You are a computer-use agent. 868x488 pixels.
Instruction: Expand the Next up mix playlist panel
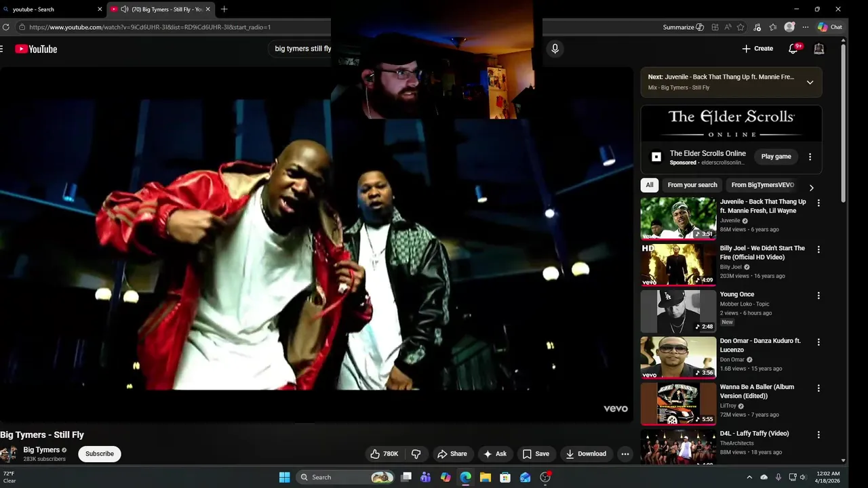(x=810, y=82)
